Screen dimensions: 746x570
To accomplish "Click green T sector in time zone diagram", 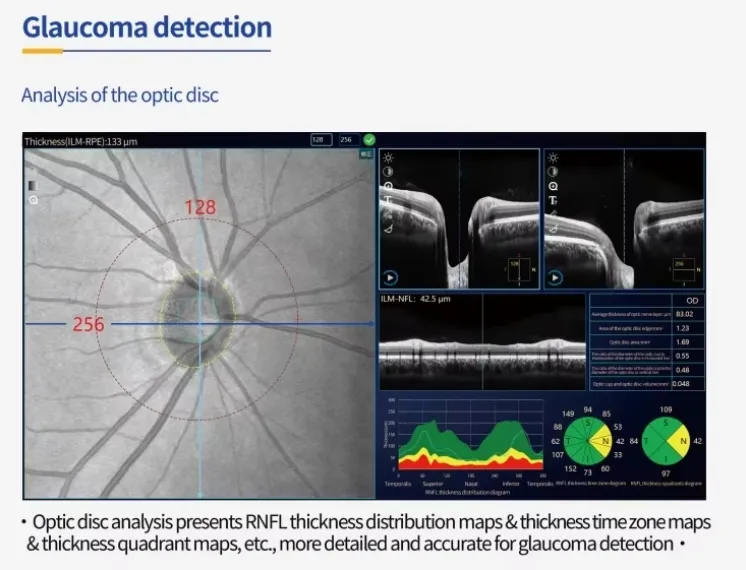I will [571, 441].
